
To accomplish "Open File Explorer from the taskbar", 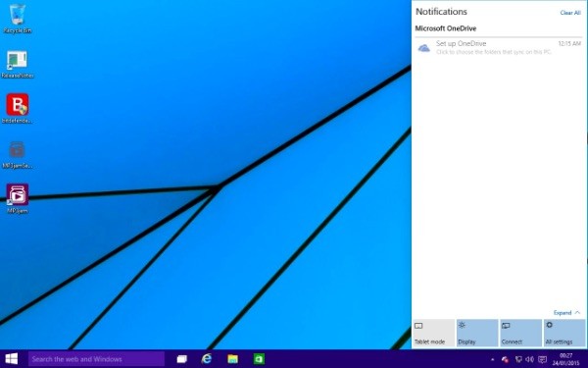I will point(232,359).
